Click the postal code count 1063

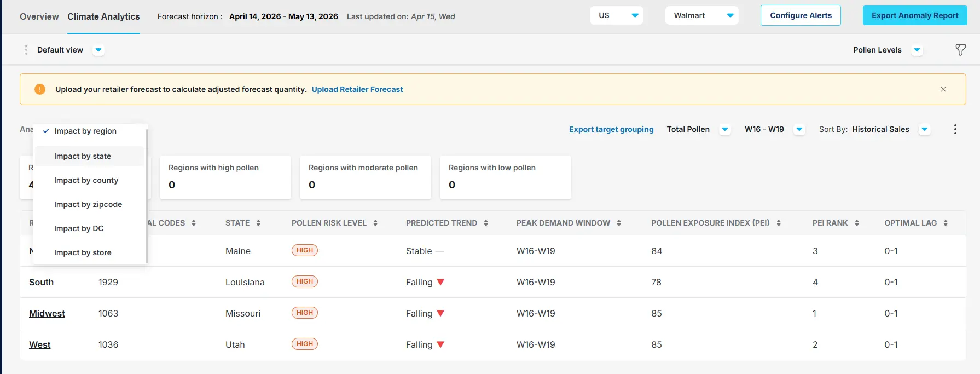(108, 313)
